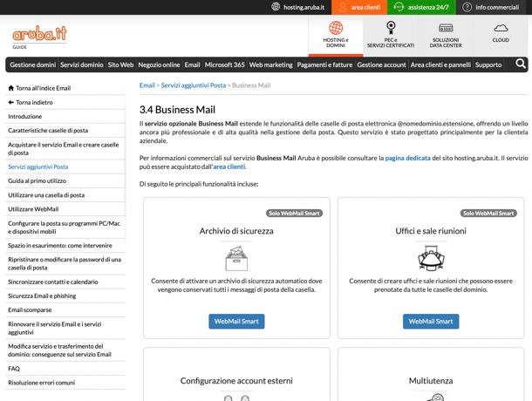The height and width of the screenshot is (401, 532).
Task: Click the Archivio di sicurezza heading
Action: 236,231
